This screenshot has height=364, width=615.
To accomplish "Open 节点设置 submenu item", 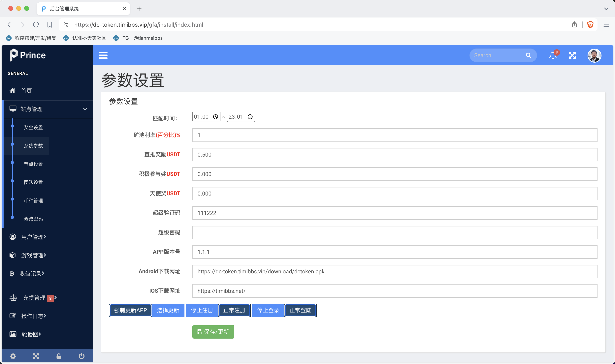I will [33, 164].
